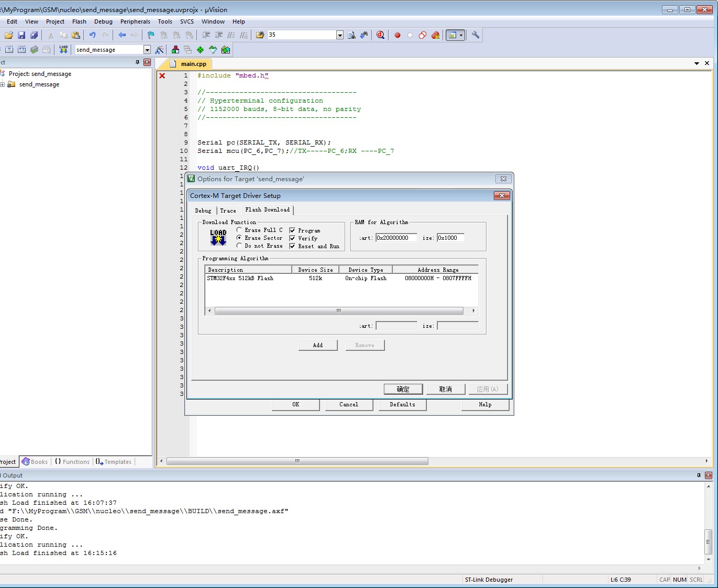718x588 pixels.
Task: Click the Disable All Breakpoints icon
Action: [x=423, y=35]
